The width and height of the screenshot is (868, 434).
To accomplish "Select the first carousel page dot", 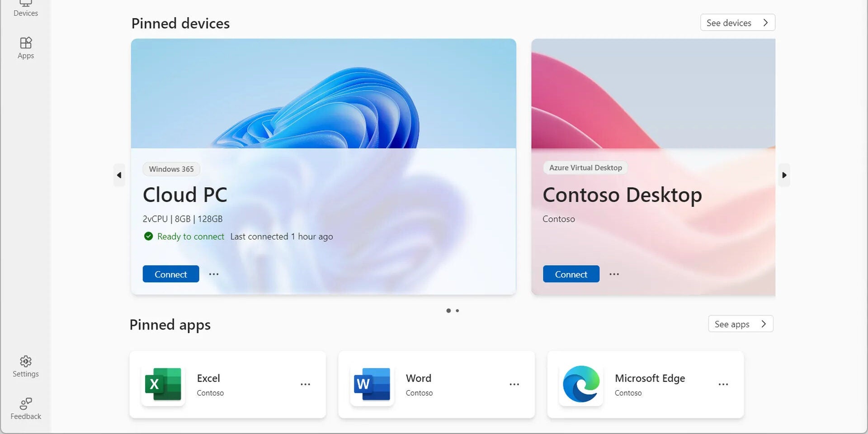I will point(448,310).
